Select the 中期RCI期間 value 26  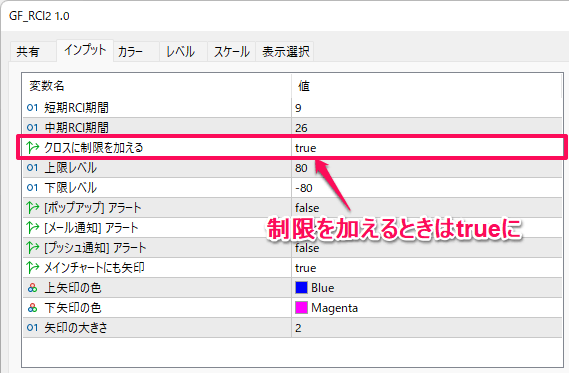pos(301,128)
